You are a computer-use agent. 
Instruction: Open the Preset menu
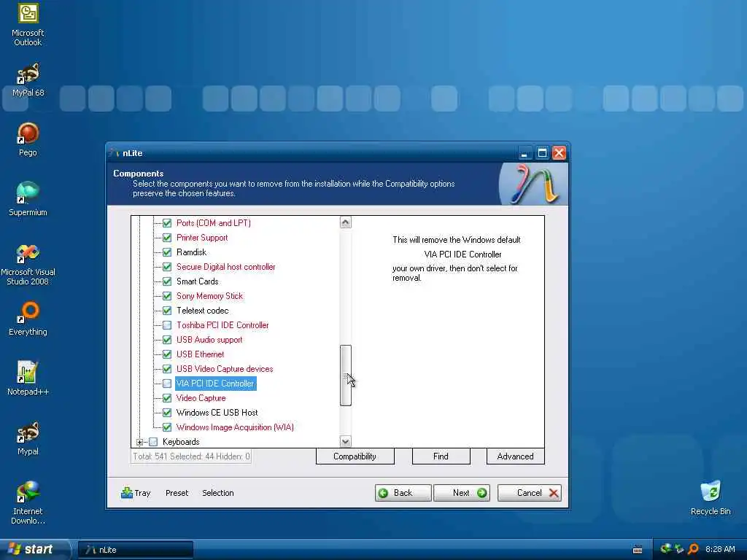(177, 493)
